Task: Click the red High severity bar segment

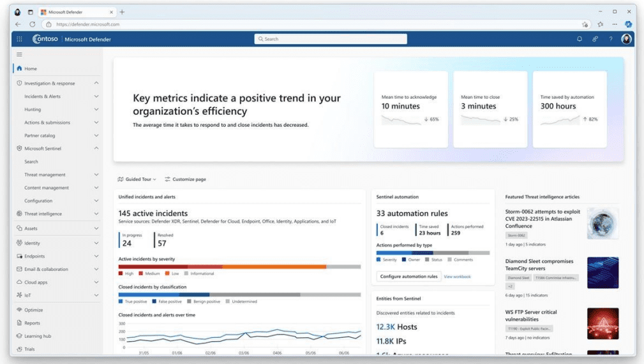Action: (x=153, y=266)
